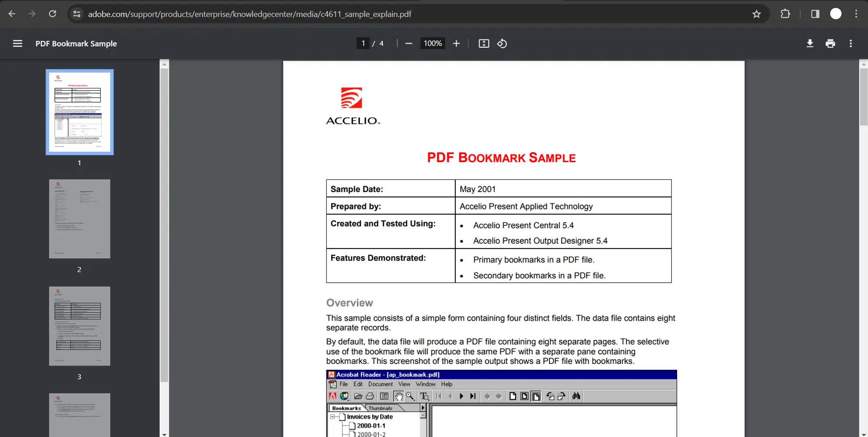This screenshot has height=437, width=868.
Task: Click the thumbnail sidebar scrollbar thumb
Action: [x=164, y=225]
